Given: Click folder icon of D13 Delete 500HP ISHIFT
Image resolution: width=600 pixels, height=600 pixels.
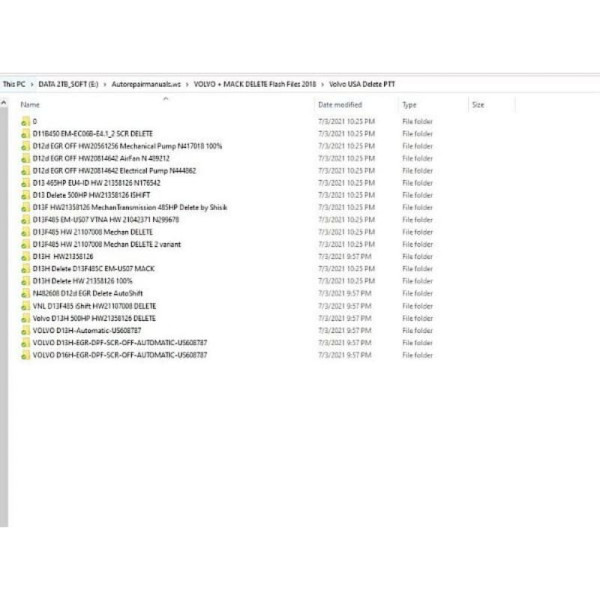Looking at the screenshot, I should point(25,194).
